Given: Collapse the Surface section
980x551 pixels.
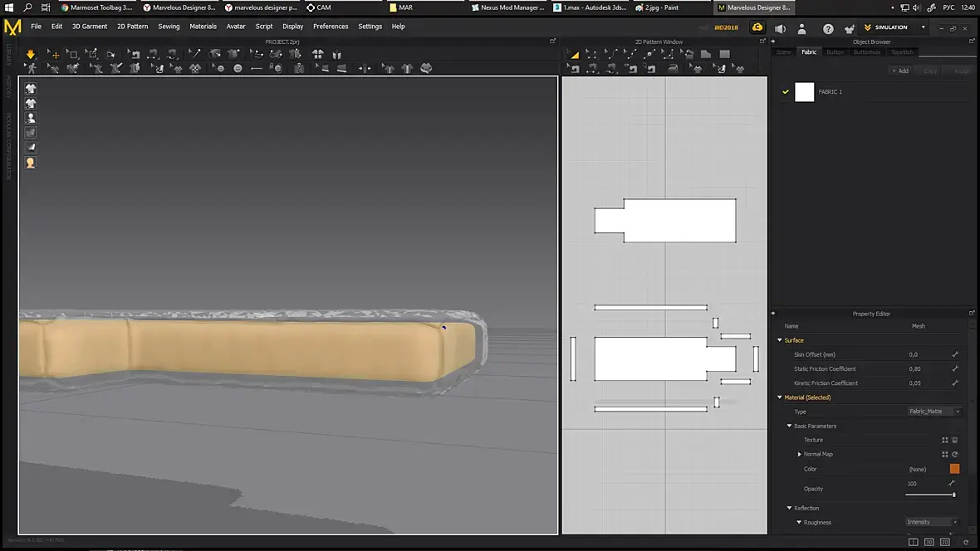Looking at the screenshot, I should pos(780,340).
